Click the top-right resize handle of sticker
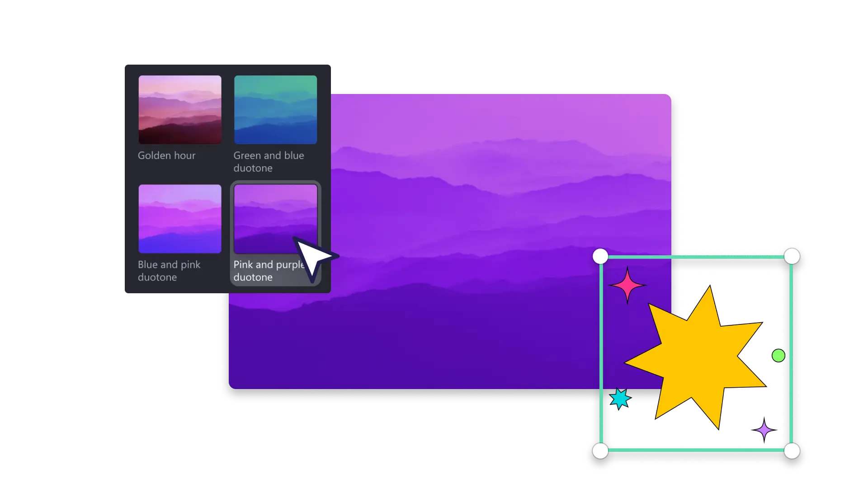 click(792, 256)
